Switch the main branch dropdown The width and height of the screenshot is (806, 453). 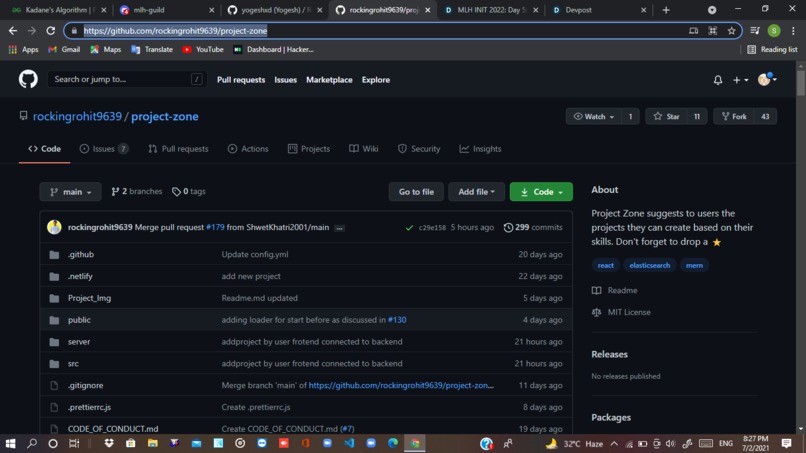[70, 192]
